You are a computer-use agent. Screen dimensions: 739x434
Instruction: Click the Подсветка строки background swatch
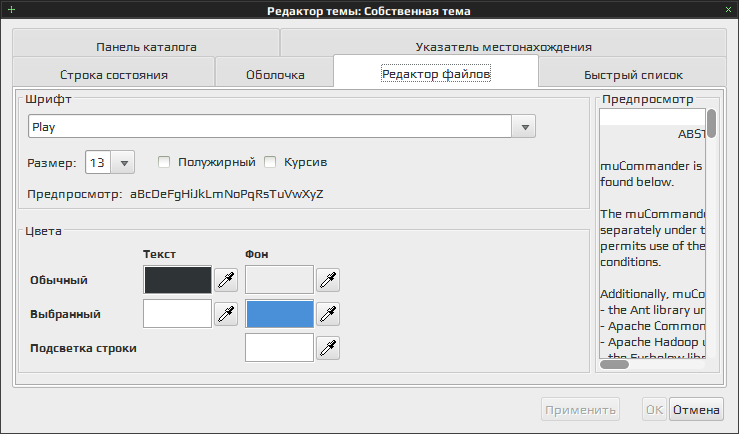279,348
